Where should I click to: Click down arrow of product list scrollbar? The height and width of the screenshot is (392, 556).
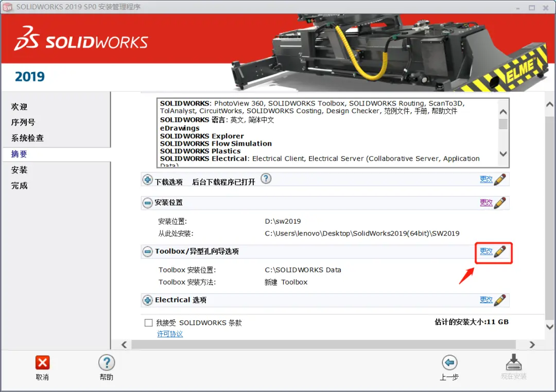click(503, 154)
